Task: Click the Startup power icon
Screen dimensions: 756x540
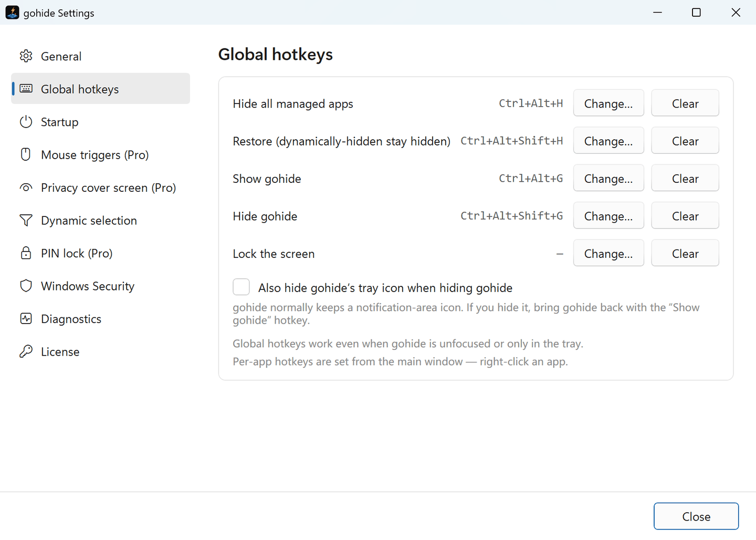Action: (26, 121)
